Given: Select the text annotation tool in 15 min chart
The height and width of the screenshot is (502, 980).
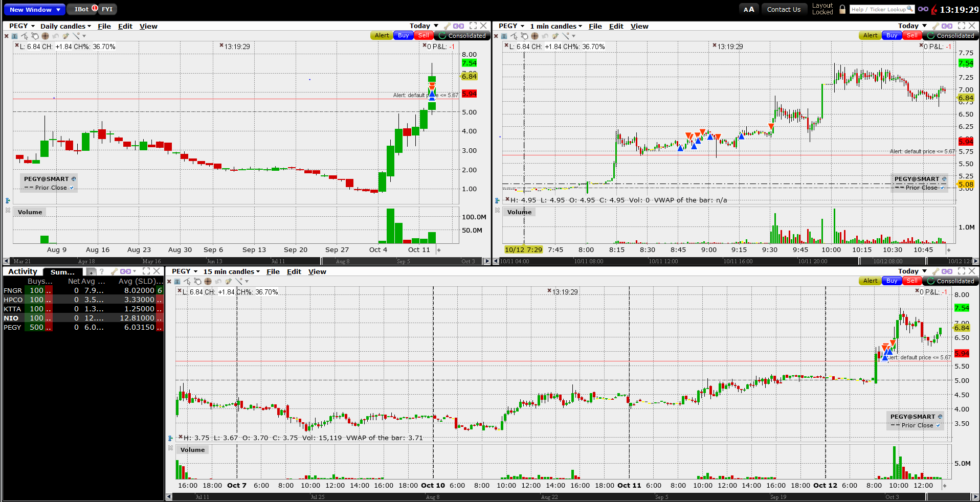Looking at the screenshot, I should pos(177,281).
